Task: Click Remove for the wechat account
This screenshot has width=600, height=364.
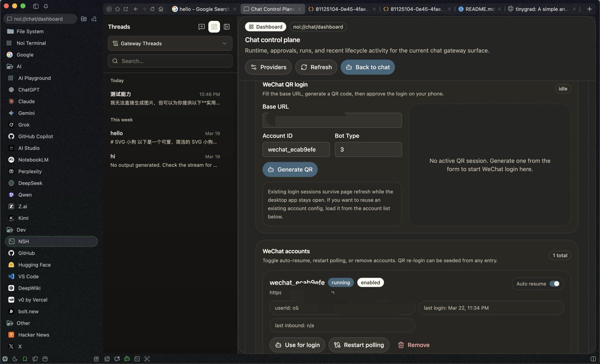Action: 413,345
